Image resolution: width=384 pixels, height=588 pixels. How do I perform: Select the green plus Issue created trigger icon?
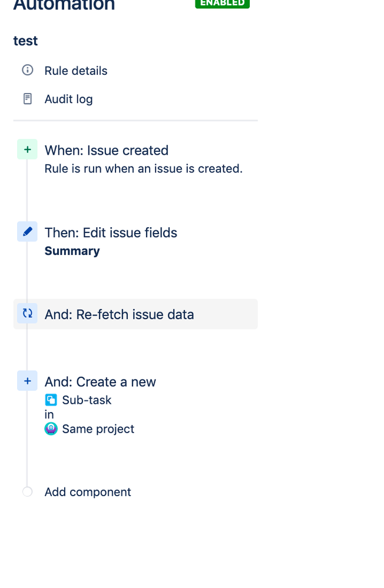click(x=28, y=150)
